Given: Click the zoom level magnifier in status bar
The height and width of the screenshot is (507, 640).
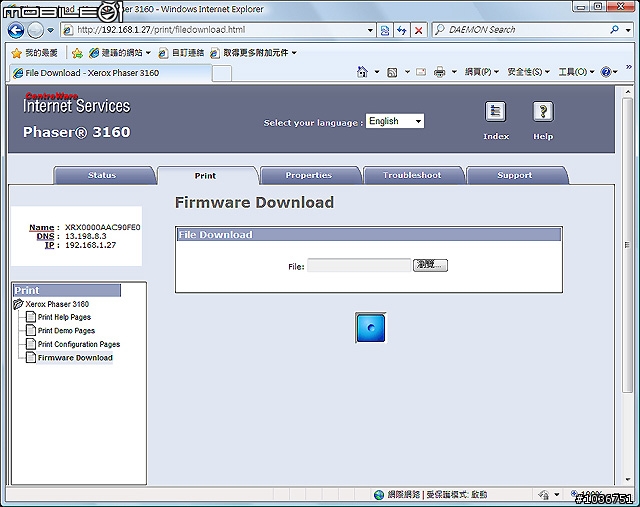Looking at the screenshot, I should [575, 494].
